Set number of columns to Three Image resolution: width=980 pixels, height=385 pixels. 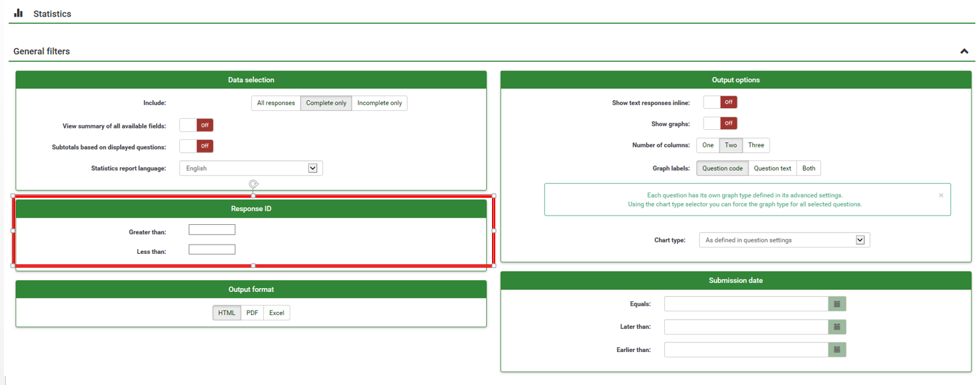(756, 145)
